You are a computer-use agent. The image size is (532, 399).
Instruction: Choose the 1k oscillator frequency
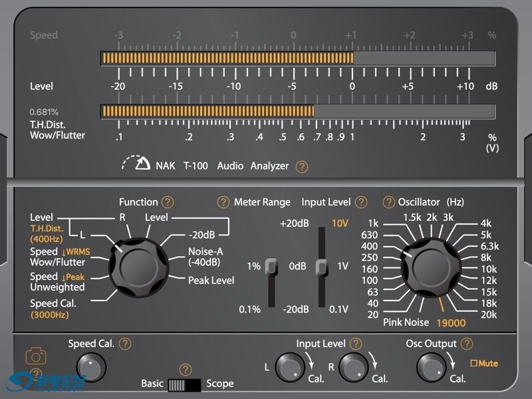[373, 223]
